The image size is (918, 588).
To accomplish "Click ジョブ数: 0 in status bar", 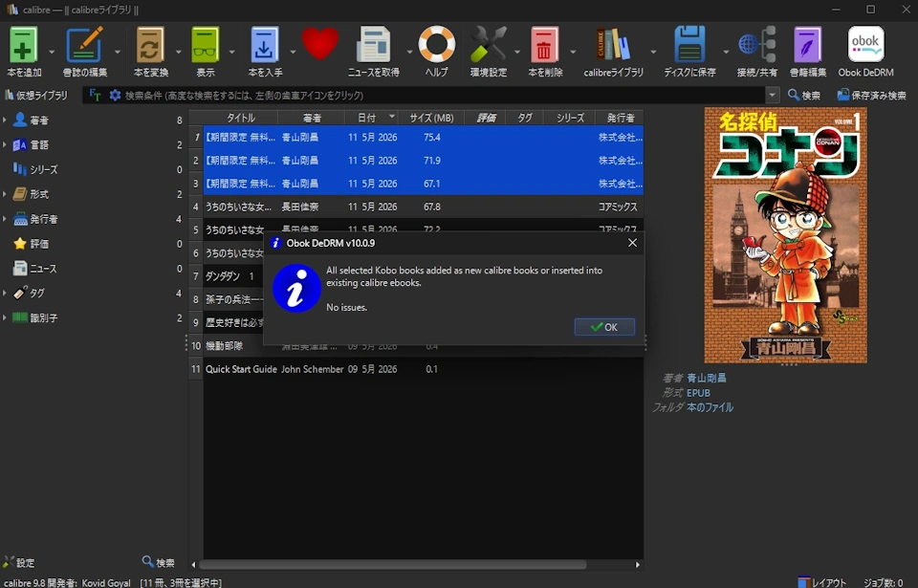I will coord(884,582).
